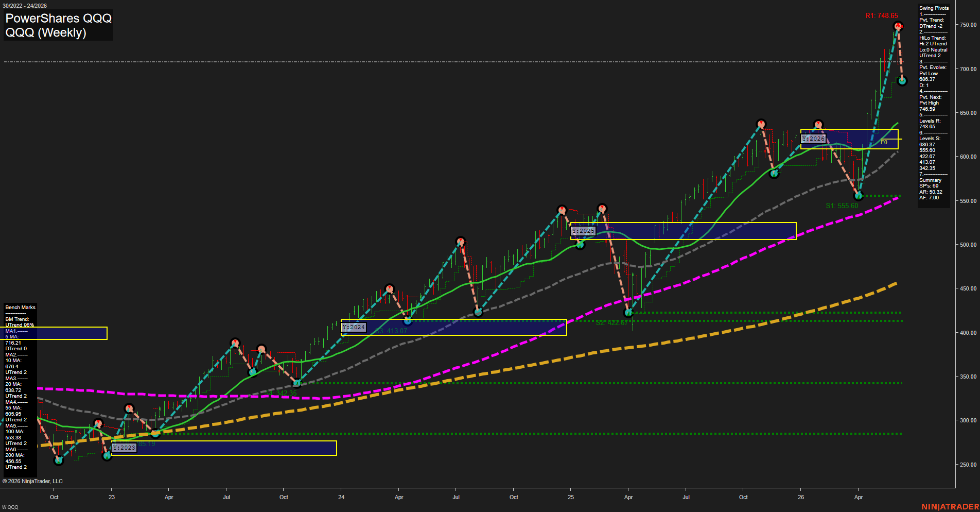Click the swing low marker touching the Y:2023 label
Image resolution: width=980 pixels, height=512 pixels.
[107, 455]
